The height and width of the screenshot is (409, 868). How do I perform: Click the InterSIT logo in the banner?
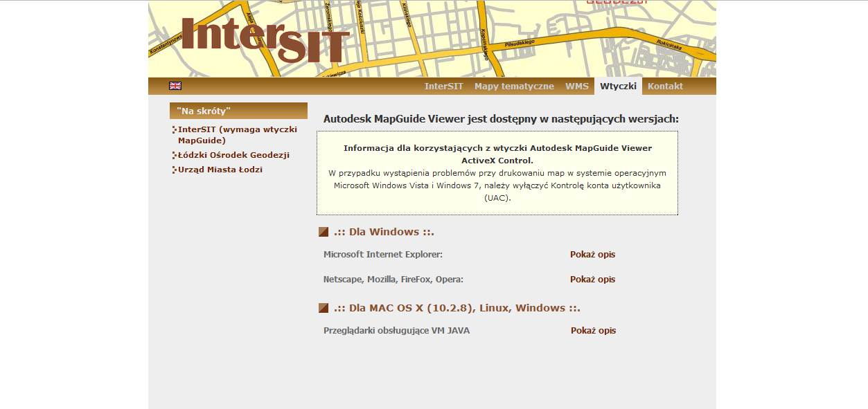265,39
